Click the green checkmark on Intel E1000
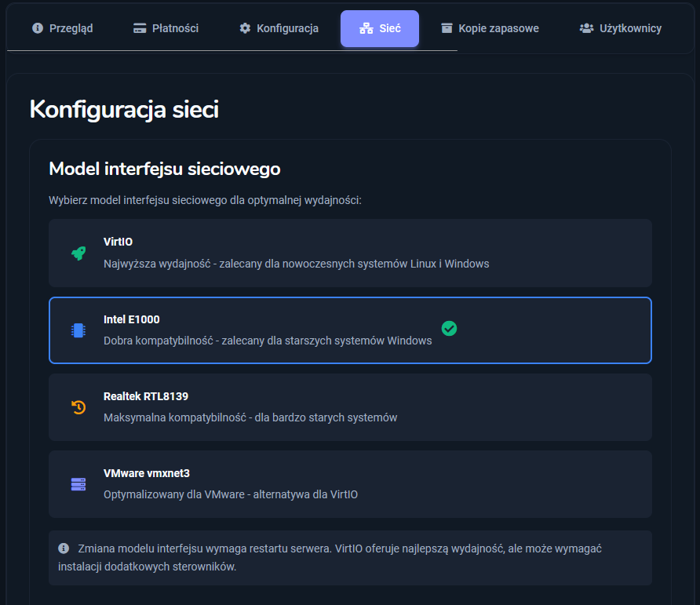 tap(449, 329)
